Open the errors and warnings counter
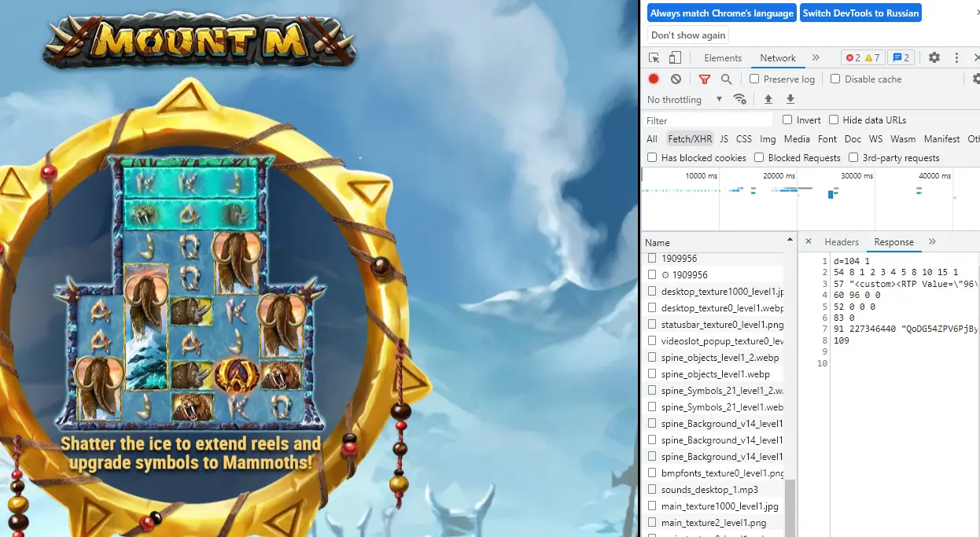 click(x=863, y=58)
